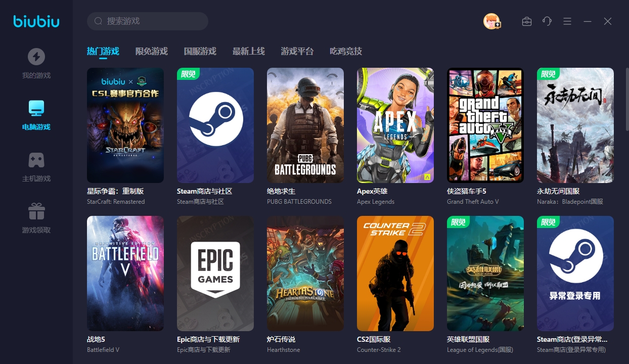Viewport: 629px width, 364px height.
Task: Select the PC Games monitor icon
Action: click(36, 108)
